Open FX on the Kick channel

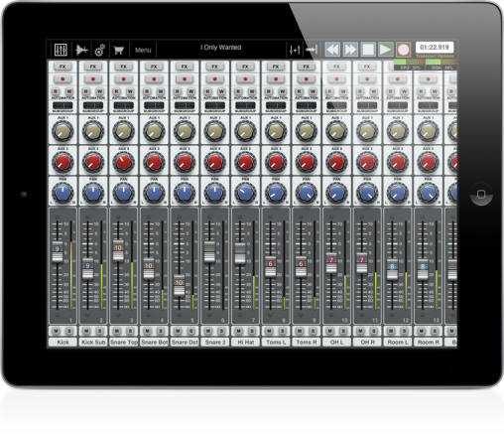[63, 67]
